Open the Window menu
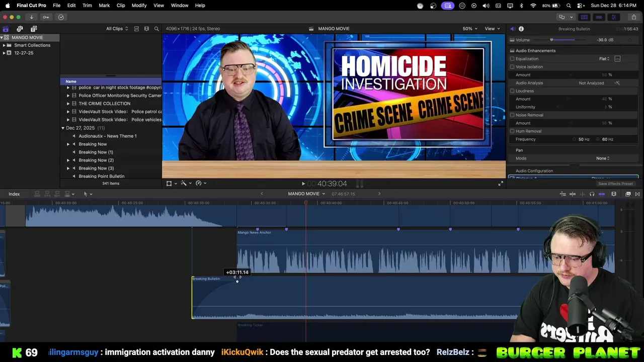The image size is (644, 362). (180, 6)
